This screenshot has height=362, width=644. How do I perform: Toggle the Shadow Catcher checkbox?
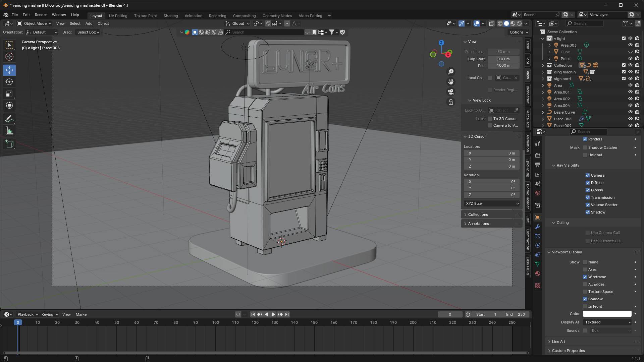pyautogui.click(x=585, y=147)
